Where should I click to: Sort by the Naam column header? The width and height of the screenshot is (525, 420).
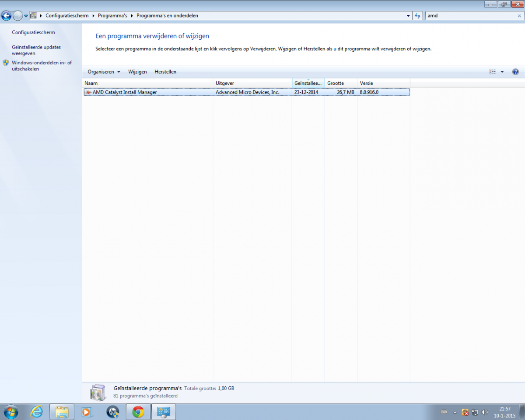tap(148, 83)
